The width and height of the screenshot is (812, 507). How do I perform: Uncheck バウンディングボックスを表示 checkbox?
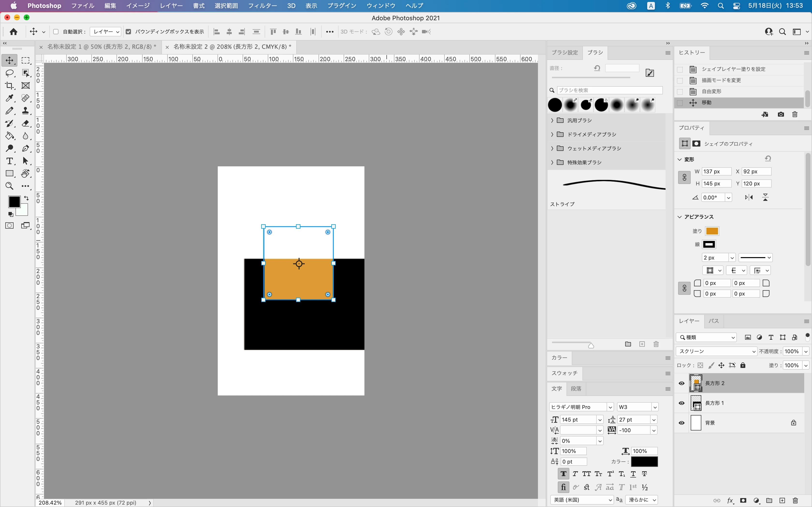128,32
